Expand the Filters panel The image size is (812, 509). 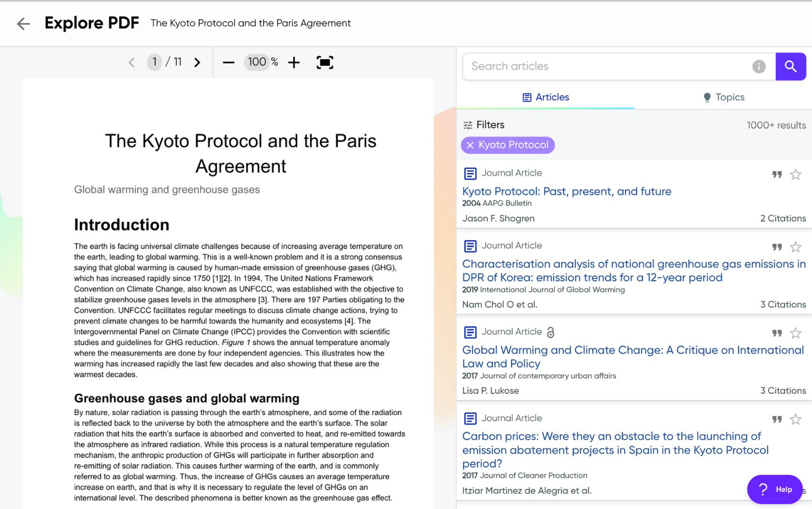click(484, 125)
